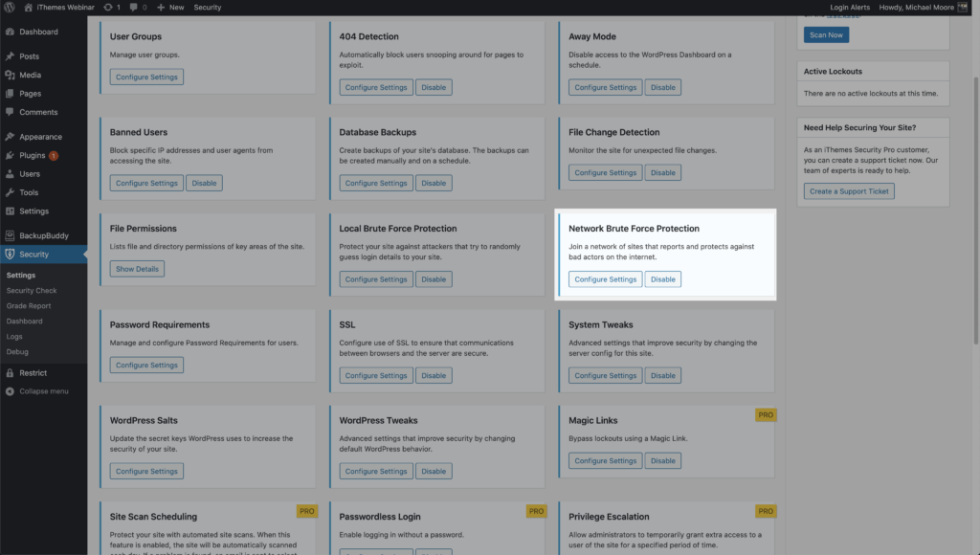Click the page vertical scrollbar
The image size is (980, 555).
coord(976,210)
